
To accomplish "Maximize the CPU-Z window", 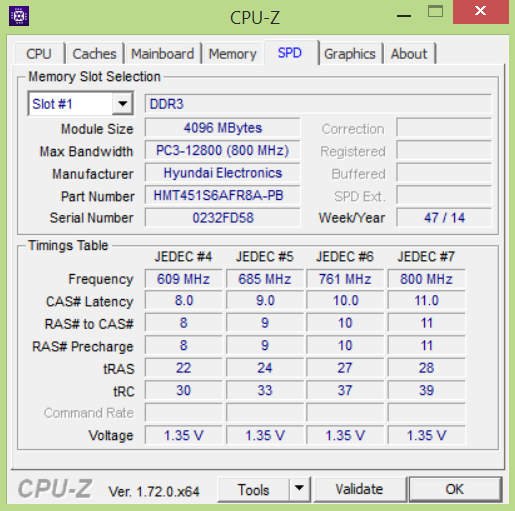I will [435, 12].
